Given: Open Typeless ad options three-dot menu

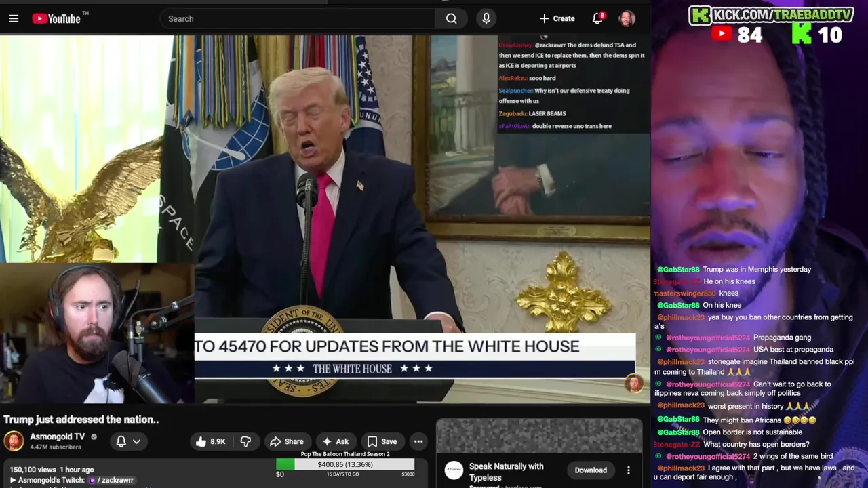Looking at the screenshot, I should pos(629,470).
